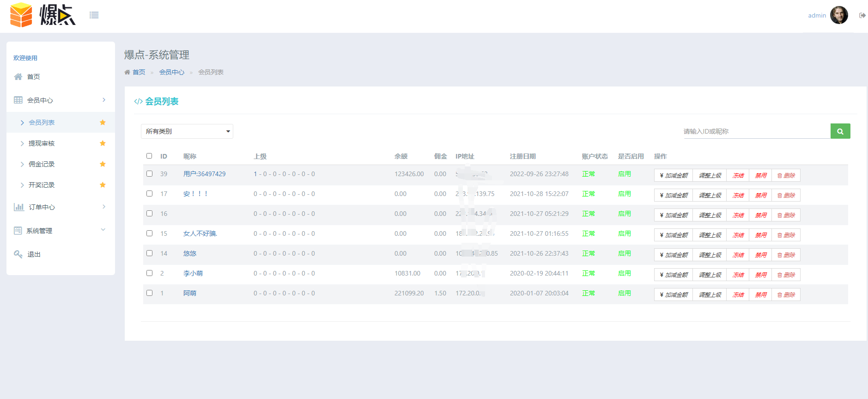Check the box for member ID 39
Screen dimensions: 868x399
[149, 174]
